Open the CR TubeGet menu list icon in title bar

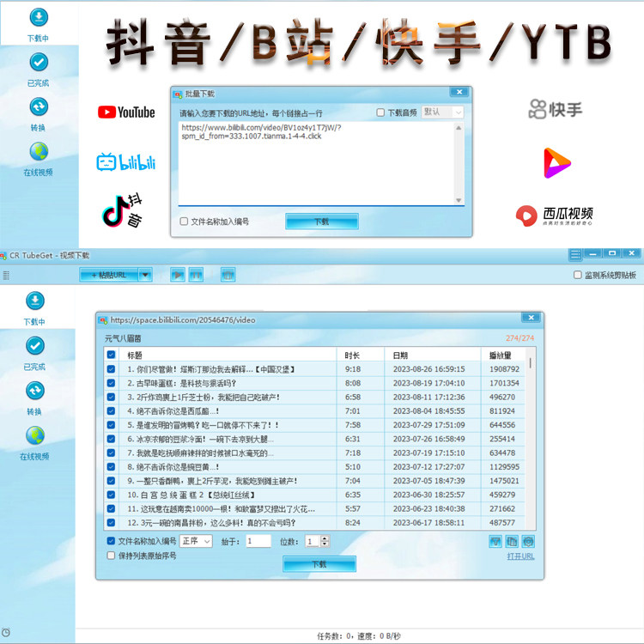[x=575, y=255]
